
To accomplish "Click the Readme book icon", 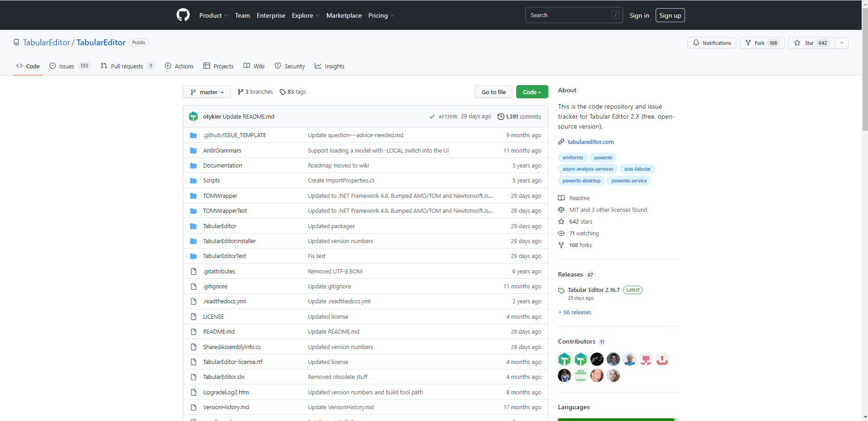I will click(561, 198).
